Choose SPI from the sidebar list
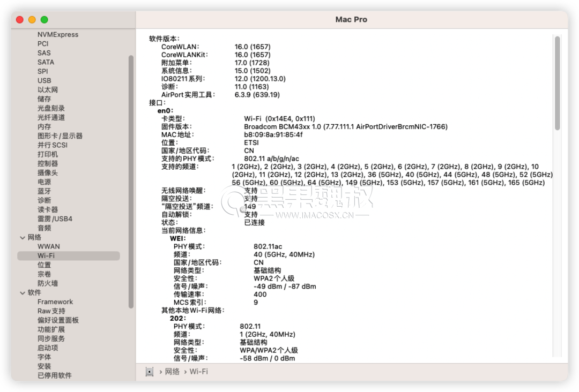 (42, 72)
